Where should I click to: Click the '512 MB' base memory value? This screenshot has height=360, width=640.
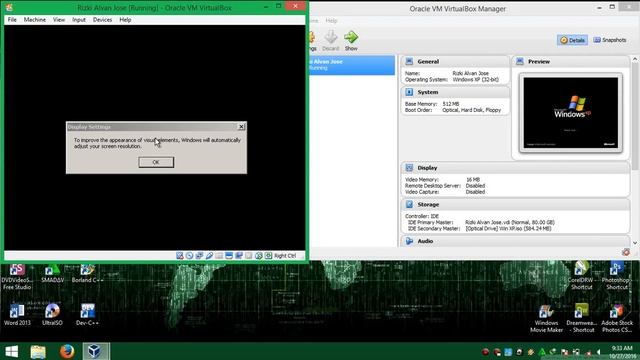pyautogui.click(x=451, y=104)
